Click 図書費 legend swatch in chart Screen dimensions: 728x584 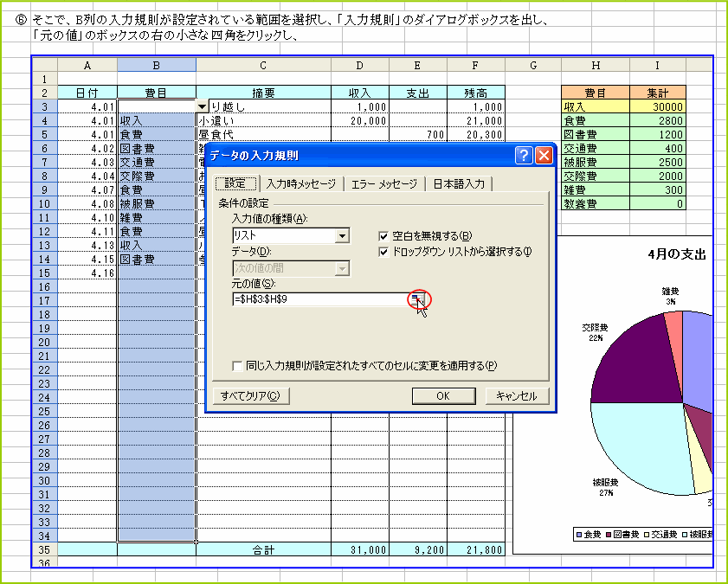[x=609, y=535]
